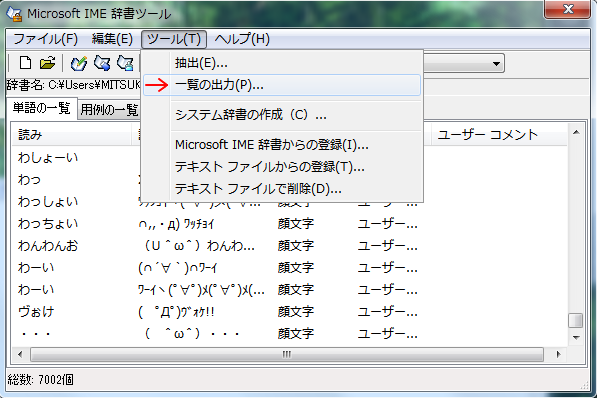Viewport: 597px width, 398px height.
Task: Click the ( ＾ω＾) ・・・ word cell
Action: 192,334
